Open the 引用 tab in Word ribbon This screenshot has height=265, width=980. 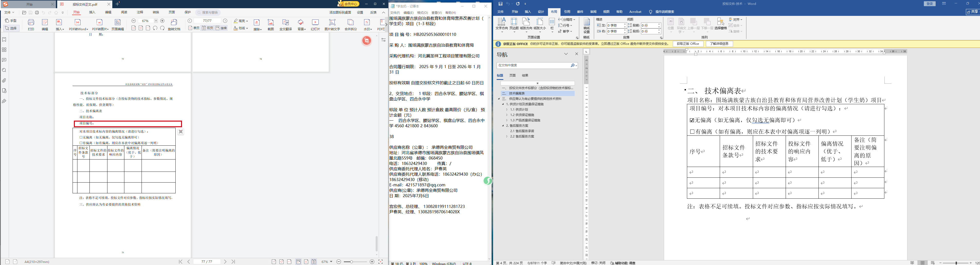point(567,12)
